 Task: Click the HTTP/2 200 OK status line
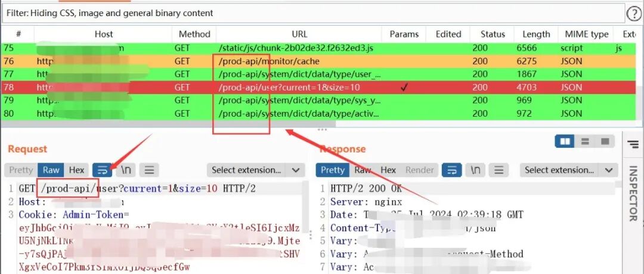pyautogui.click(x=366, y=189)
